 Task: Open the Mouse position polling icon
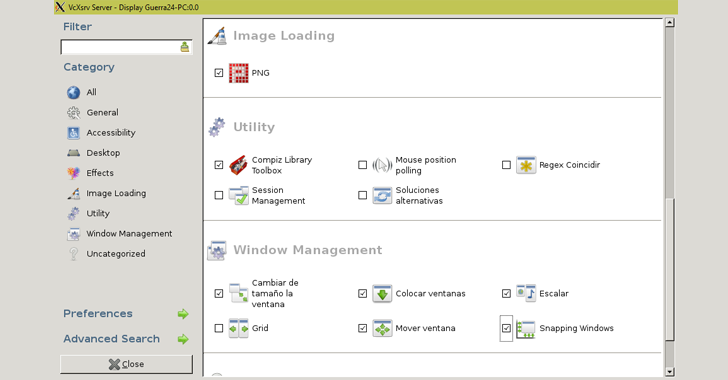tap(382, 165)
